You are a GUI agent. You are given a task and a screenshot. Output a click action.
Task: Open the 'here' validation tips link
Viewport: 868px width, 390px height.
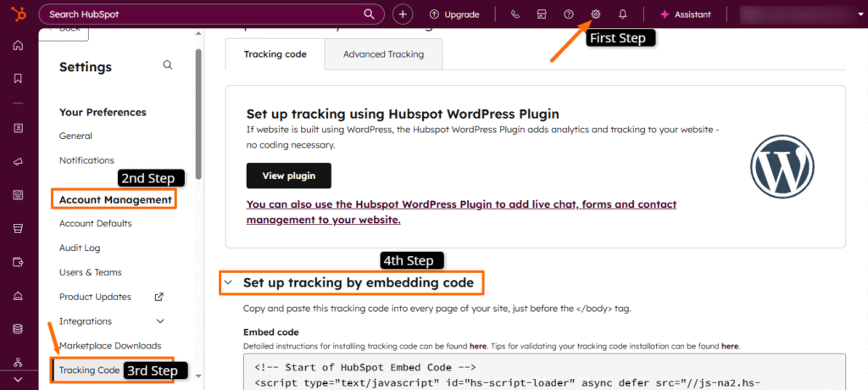[730, 346]
